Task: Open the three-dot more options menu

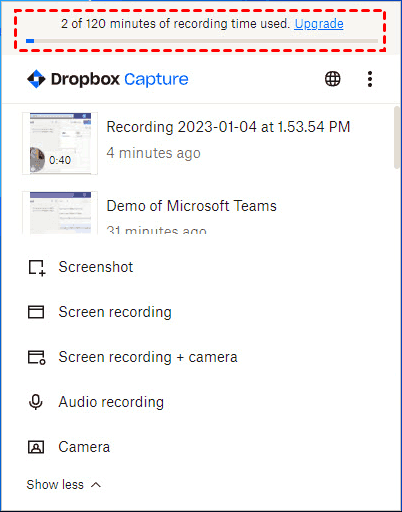Action: (x=370, y=79)
